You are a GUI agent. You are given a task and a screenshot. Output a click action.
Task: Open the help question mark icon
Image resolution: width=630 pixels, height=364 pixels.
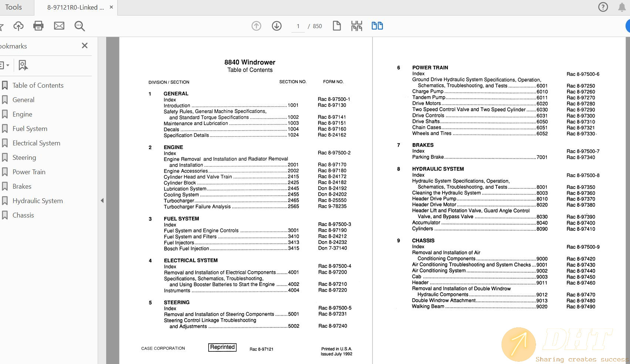pos(603,7)
